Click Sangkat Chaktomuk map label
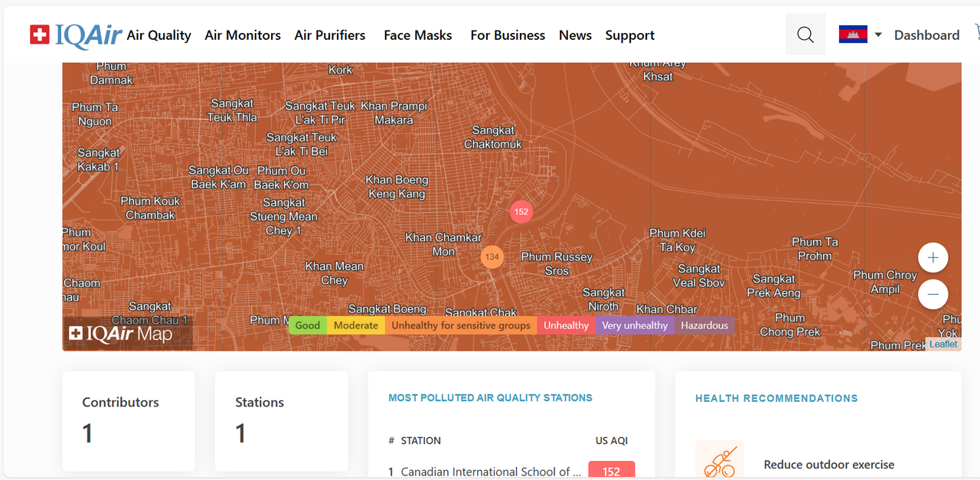 (x=493, y=137)
